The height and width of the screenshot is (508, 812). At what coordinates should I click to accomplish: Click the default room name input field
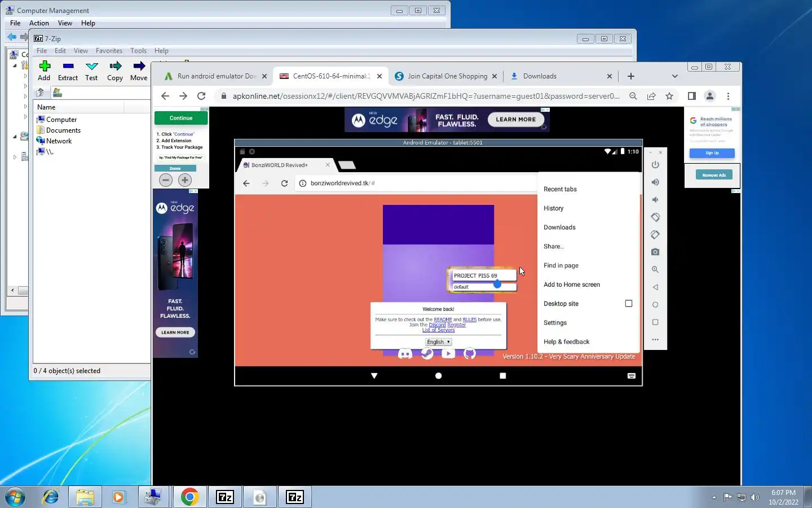(x=484, y=287)
